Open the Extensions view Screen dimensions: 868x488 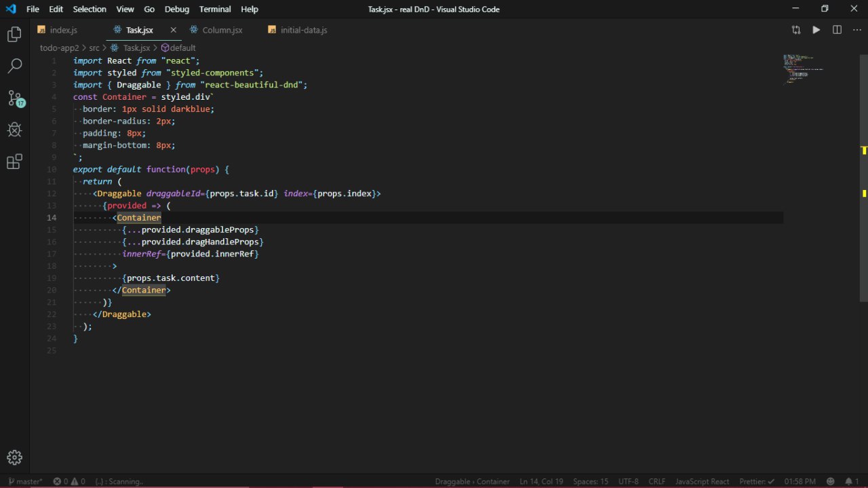point(14,162)
